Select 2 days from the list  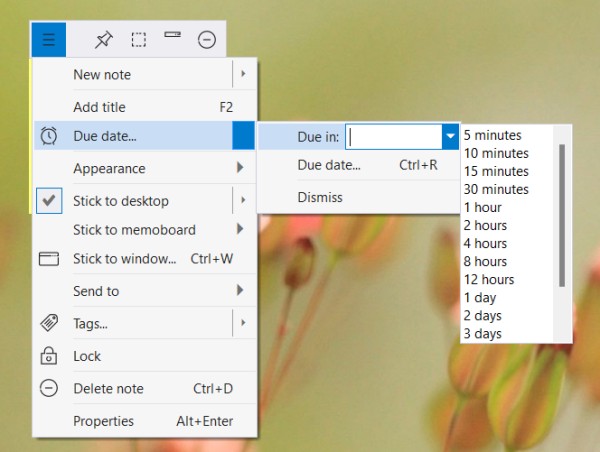pos(507,315)
